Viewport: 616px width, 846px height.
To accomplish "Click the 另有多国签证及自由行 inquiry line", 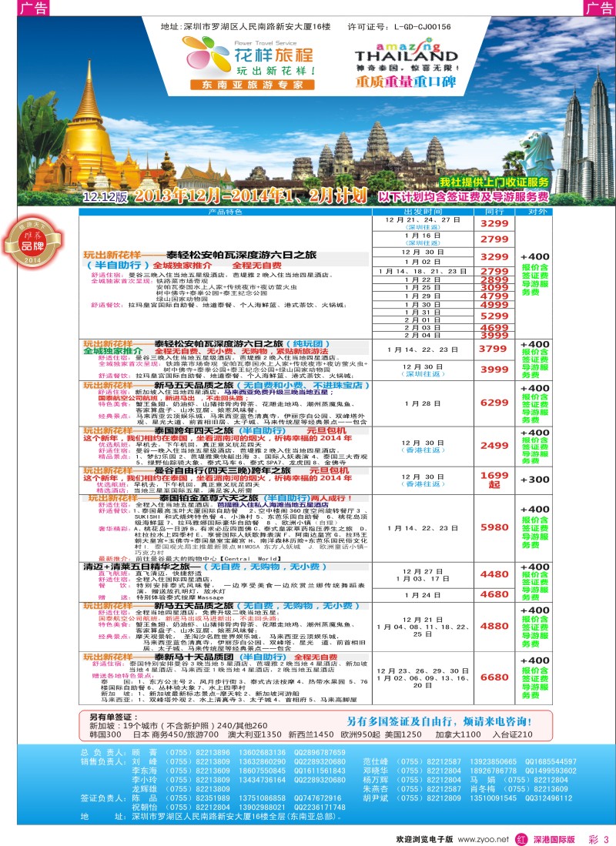I will tap(440, 721).
